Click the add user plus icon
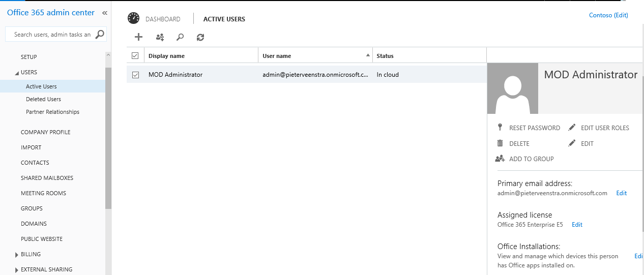 [x=138, y=37]
